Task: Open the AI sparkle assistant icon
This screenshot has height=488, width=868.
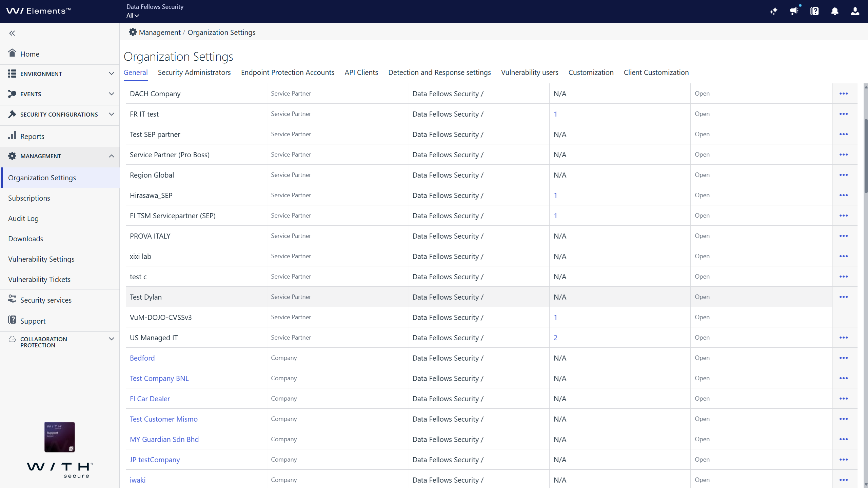Action: 774,11
